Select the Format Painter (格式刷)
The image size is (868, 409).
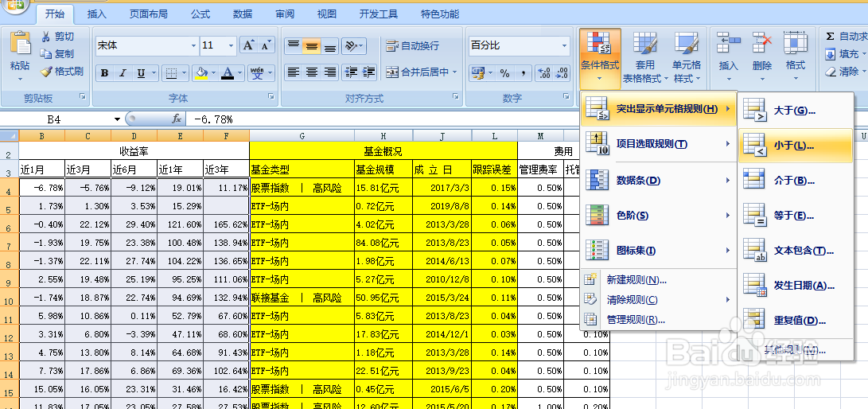[x=62, y=71]
